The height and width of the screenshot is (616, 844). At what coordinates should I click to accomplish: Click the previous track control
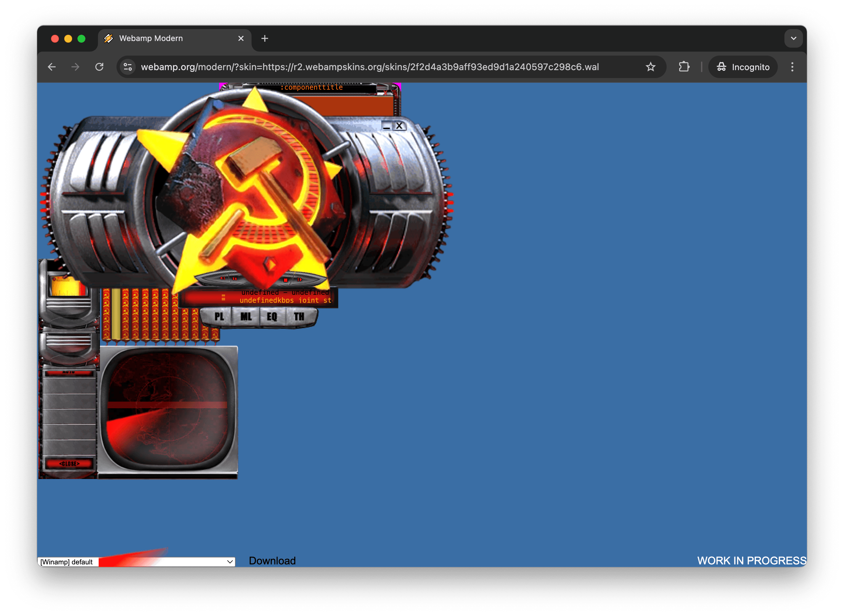pyautogui.click(x=222, y=279)
